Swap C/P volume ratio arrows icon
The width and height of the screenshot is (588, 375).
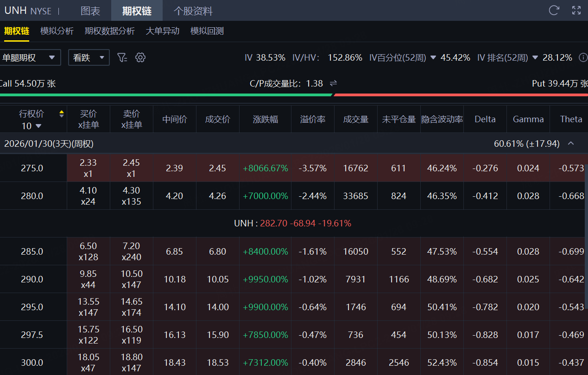333,83
